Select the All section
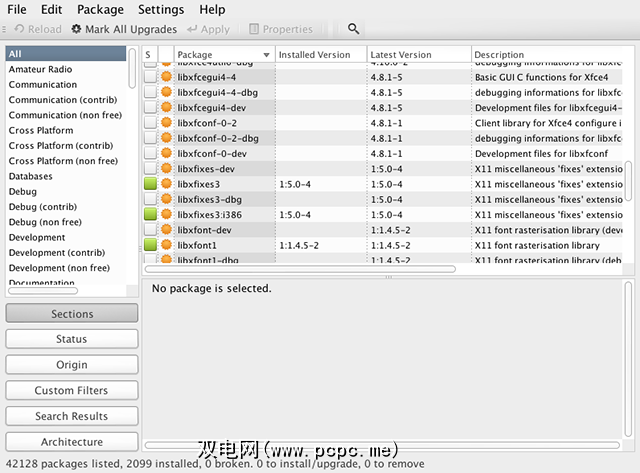The width and height of the screenshot is (640, 473). coord(66,53)
